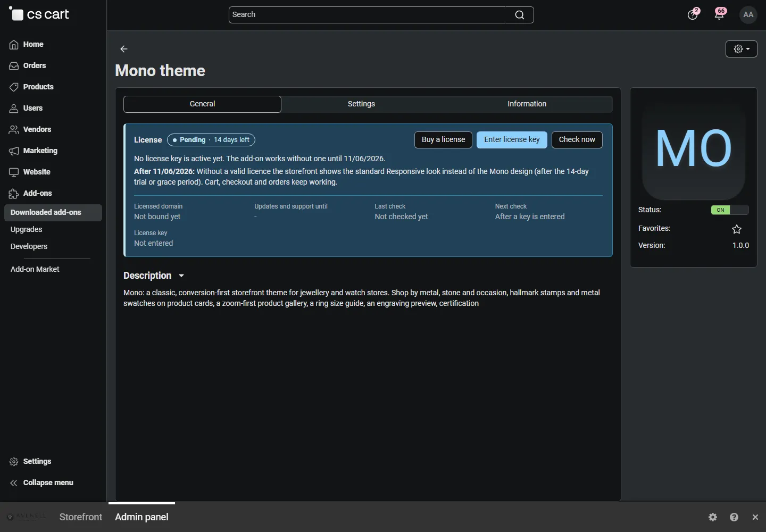Open bottom bar gear settings
Screen dimensions: 766x532
coord(713,517)
